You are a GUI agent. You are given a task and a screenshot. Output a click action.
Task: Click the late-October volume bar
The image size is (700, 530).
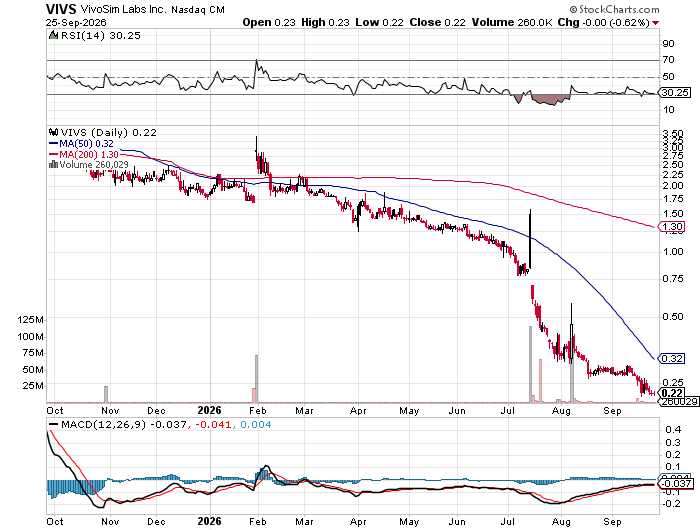[x=106, y=394]
